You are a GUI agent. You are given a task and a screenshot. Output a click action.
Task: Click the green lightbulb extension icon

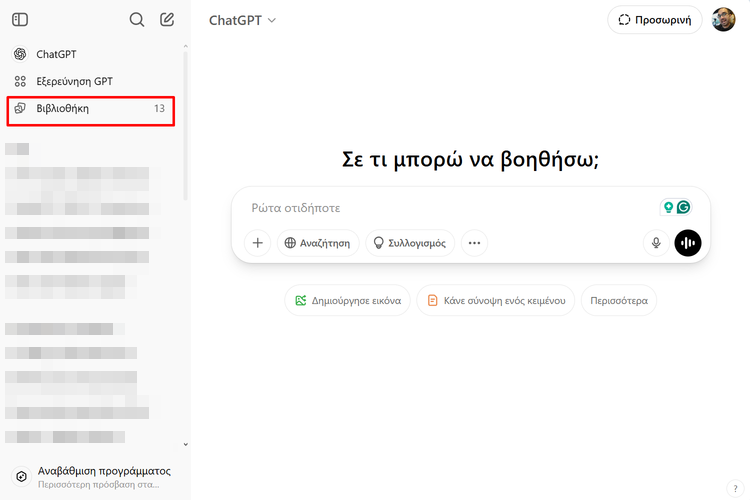668,207
